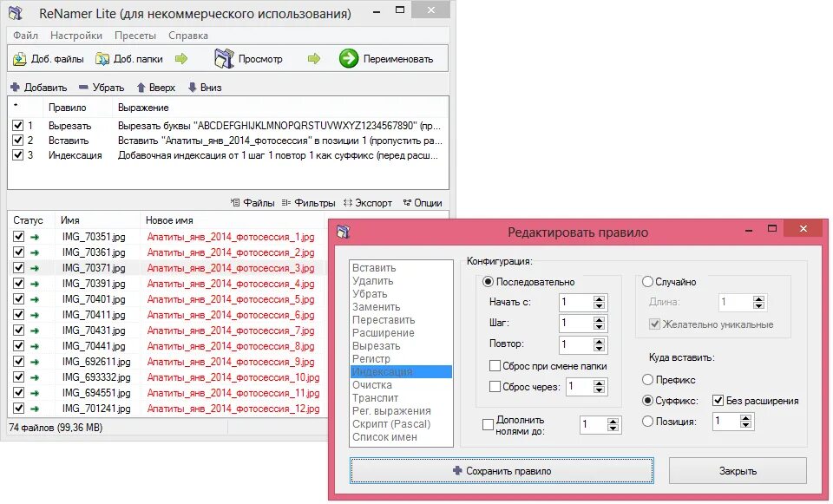
Task: Uncheck rule 3 Индексация checkbox
Action: (18, 155)
